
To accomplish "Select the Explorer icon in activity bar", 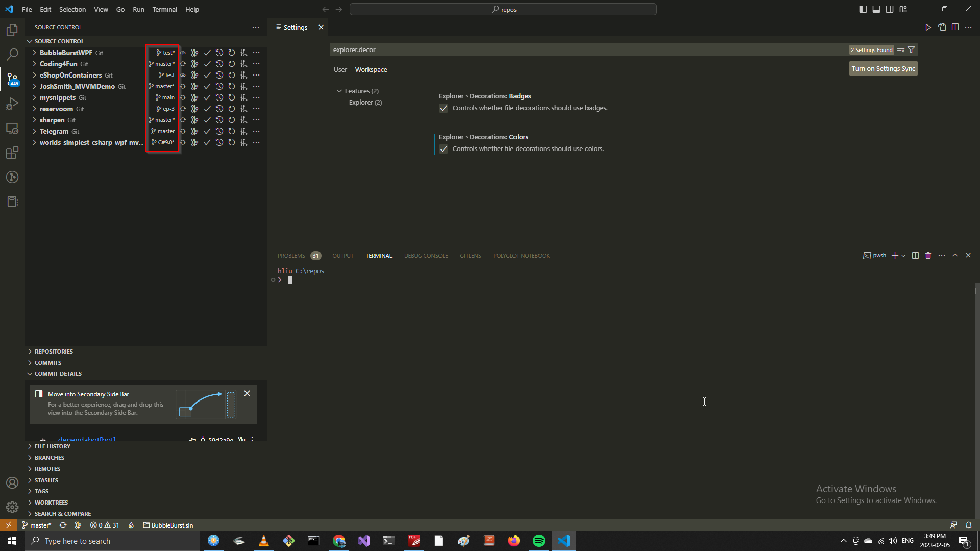I will pos(12,30).
